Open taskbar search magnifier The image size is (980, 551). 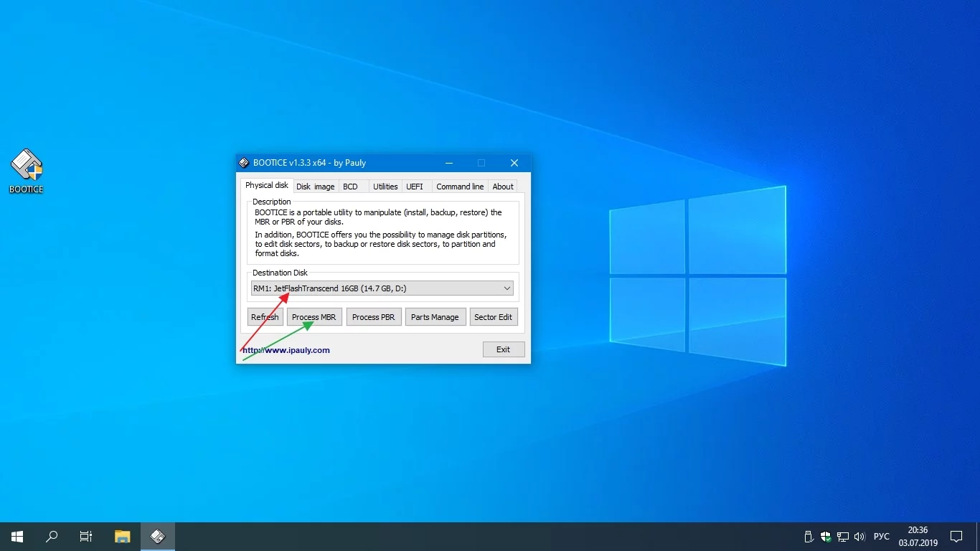(52, 537)
